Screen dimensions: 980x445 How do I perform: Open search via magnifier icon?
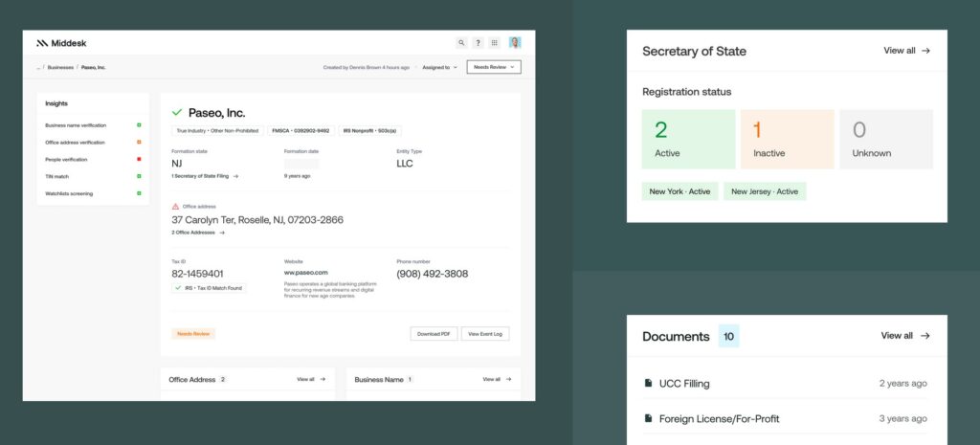461,43
